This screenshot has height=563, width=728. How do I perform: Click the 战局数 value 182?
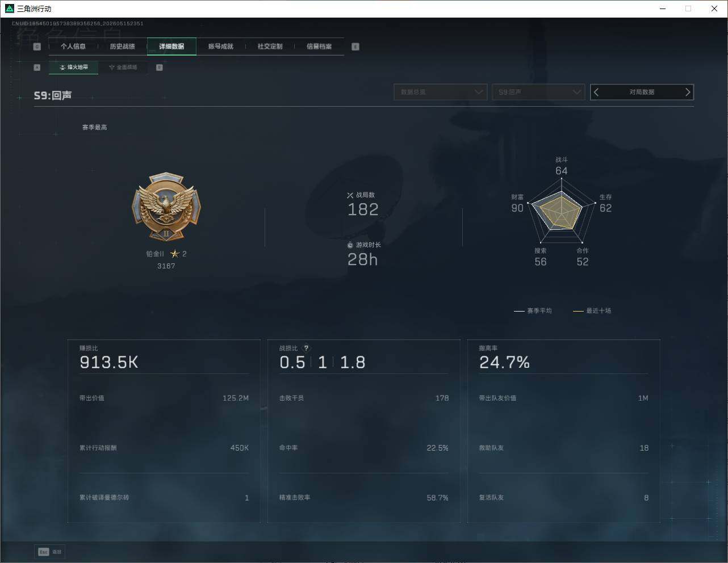click(x=363, y=209)
